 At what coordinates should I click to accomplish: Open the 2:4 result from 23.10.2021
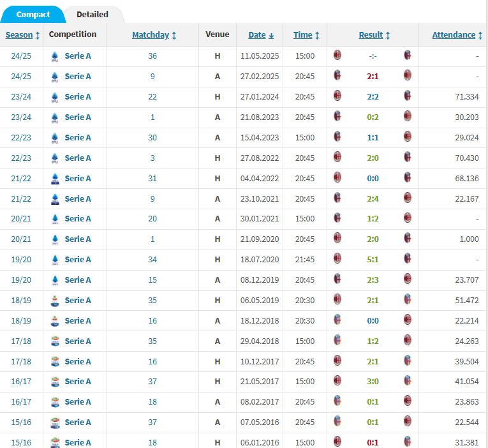373,199
